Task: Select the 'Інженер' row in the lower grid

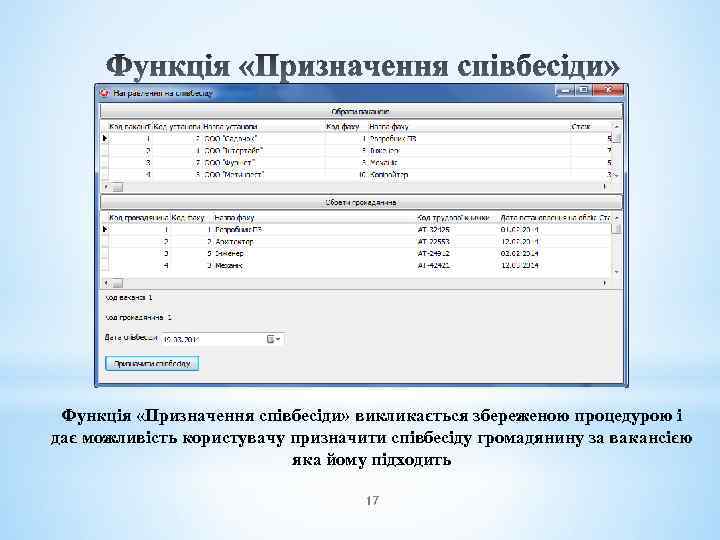Action: click(358, 253)
